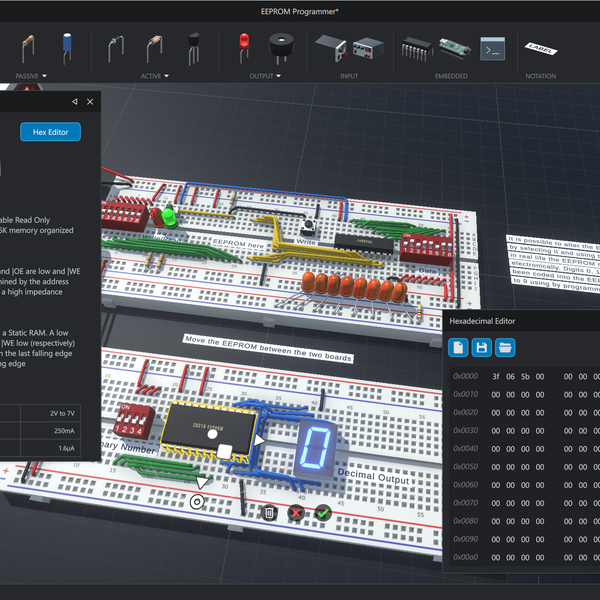Choose the power supply unit in INPUT group
The width and height of the screenshot is (600, 600).
(x=368, y=48)
